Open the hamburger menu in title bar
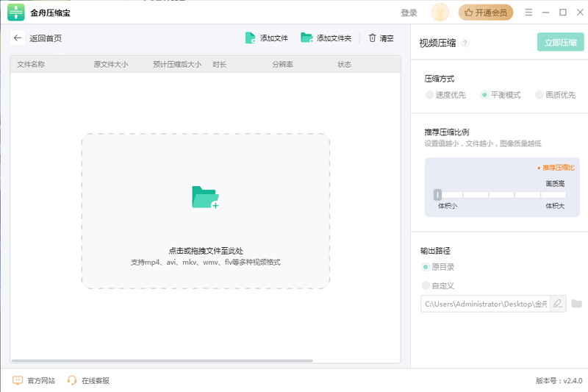 528,13
